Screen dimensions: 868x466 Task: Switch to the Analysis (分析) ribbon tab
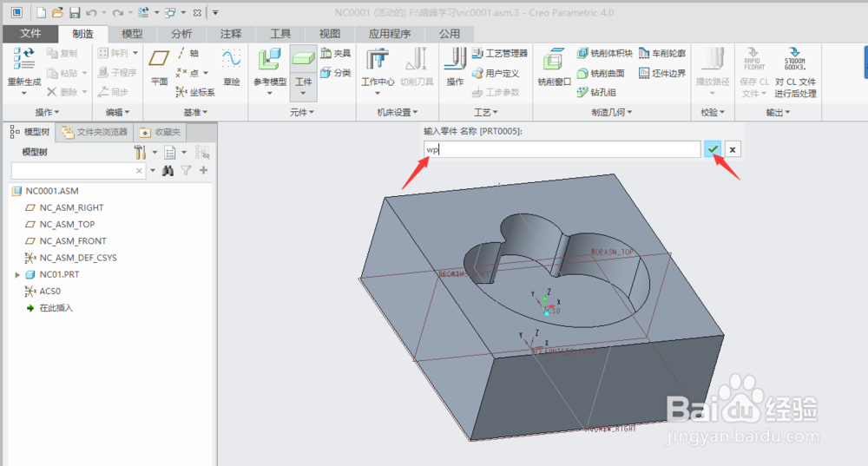pos(181,35)
